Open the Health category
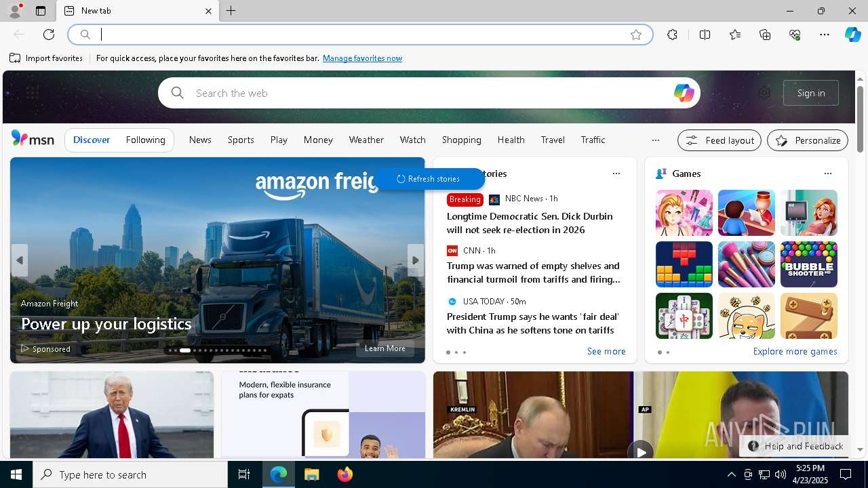This screenshot has height=488, width=868. click(x=511, y=140)
